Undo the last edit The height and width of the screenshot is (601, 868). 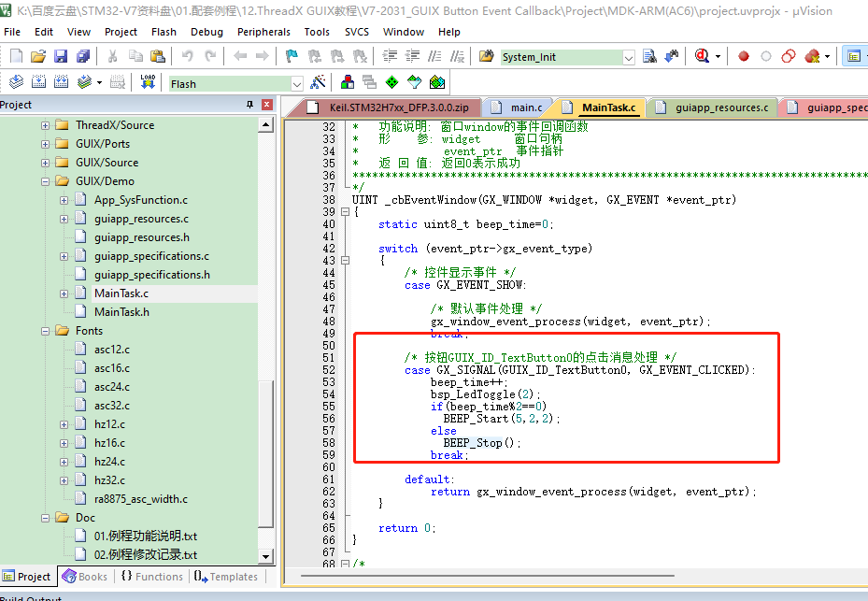tap(188, 56)
